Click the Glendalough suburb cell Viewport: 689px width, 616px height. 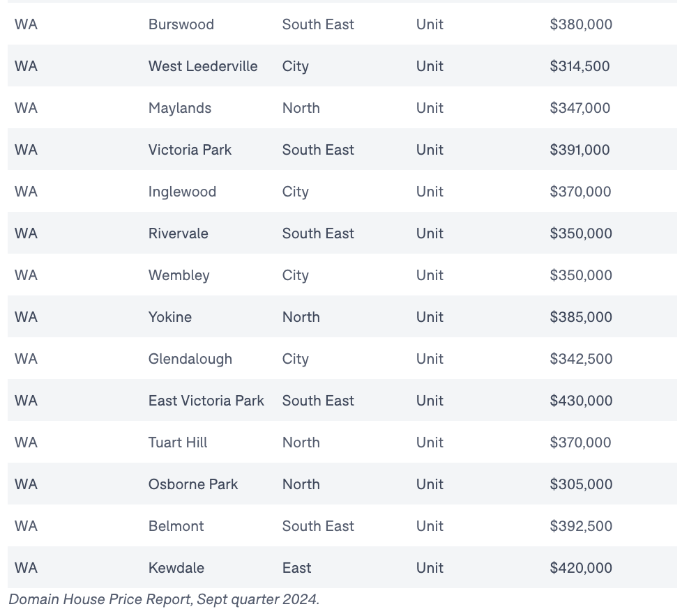pyautogui.click(x=190, y=359)
